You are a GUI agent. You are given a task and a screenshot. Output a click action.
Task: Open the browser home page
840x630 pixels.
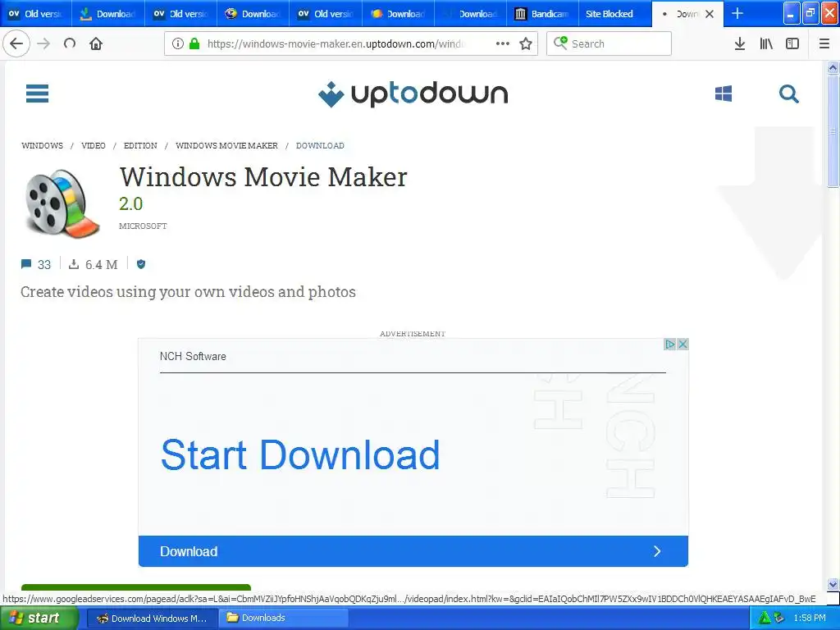tap(96, 43)
